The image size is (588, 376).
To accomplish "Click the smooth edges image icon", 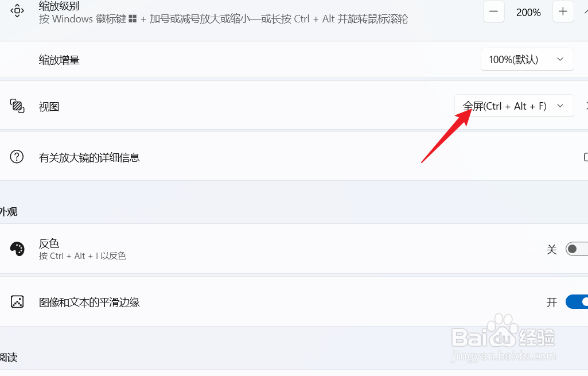I will [17, 302].
